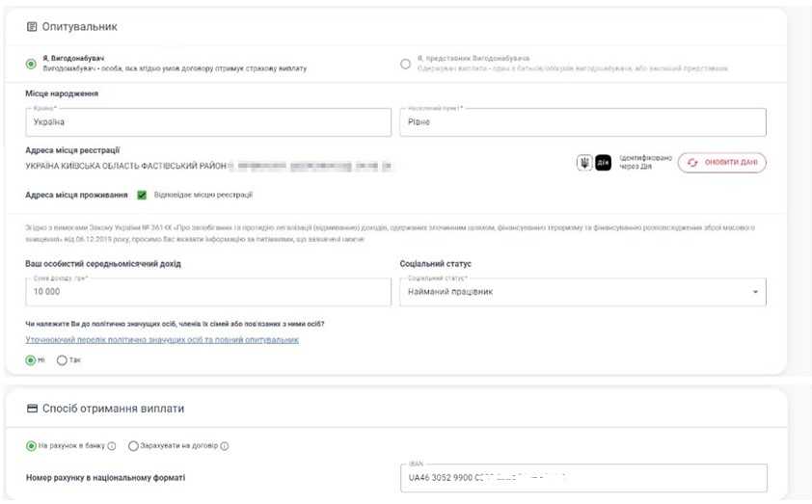812x504 pixels.
Task: Click the refresh arrows icon in ОНОВИТИ ДАНІ
Action: click(691, 163)
